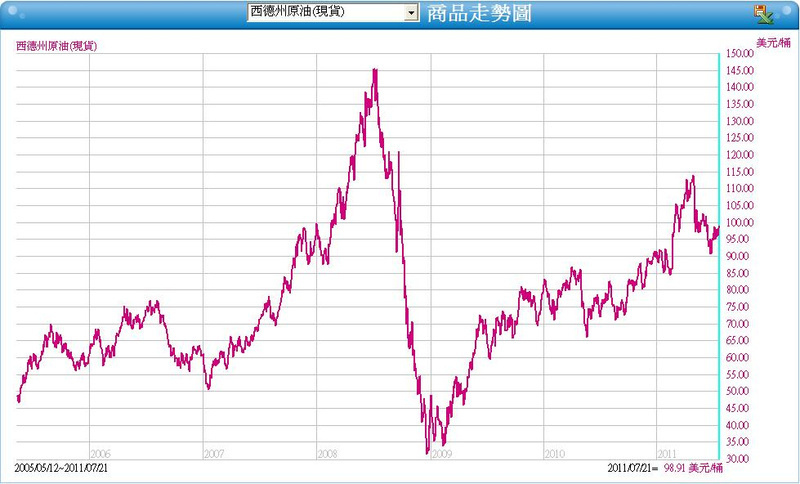Click the 2008 year label on axis
800x484 pixels.
tap(327, 454)
